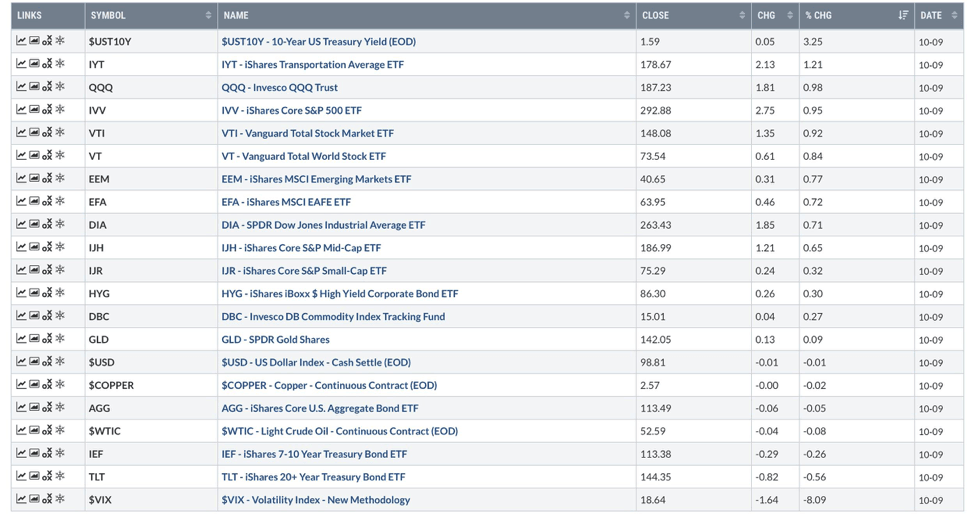
Task: Open IJH iShares Core S&P Mid-Cap link
Action: click(x=301, y=248)
